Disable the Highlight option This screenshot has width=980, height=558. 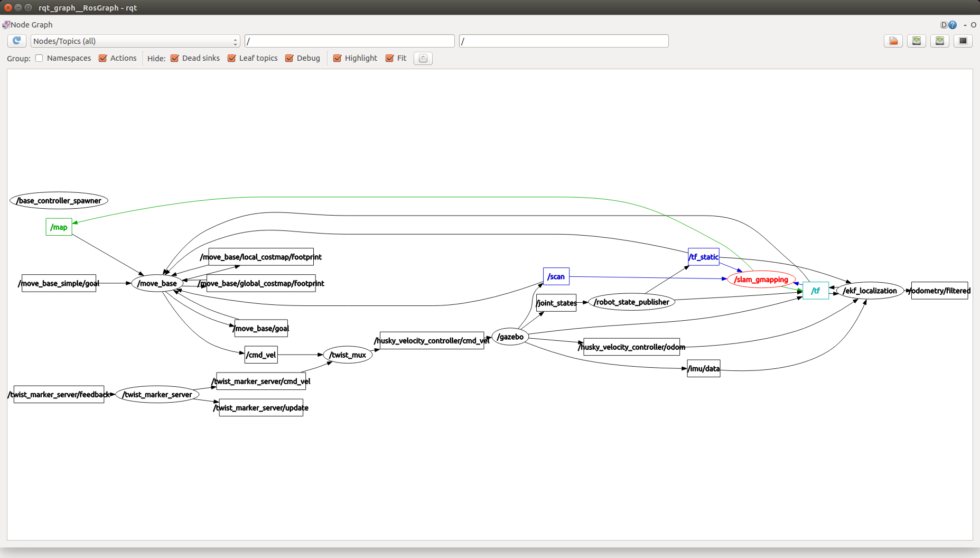pos(338,58)
